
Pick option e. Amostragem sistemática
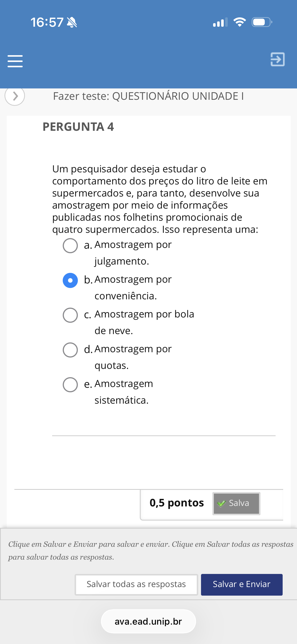70,385
